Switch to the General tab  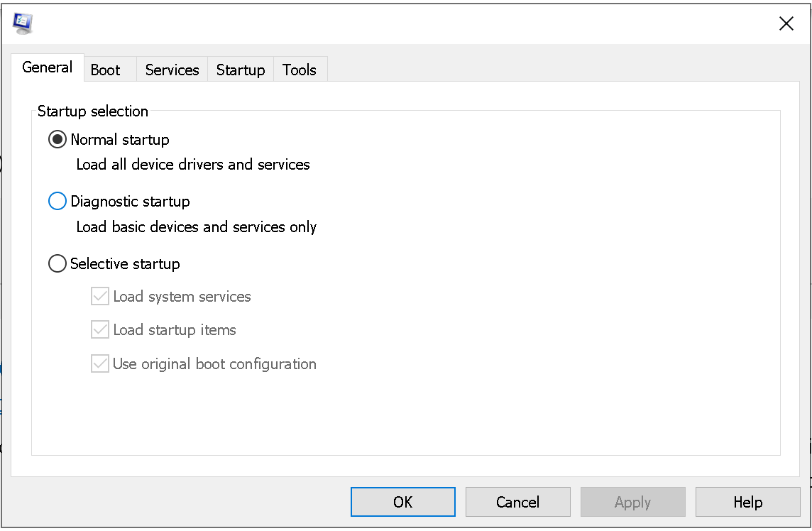(48, 67)
